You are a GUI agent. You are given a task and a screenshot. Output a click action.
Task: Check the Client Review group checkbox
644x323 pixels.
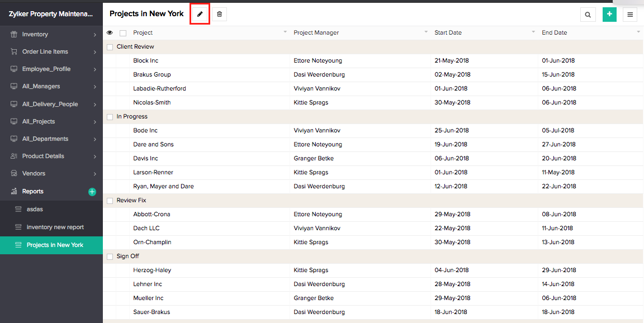tap(110, 47)
